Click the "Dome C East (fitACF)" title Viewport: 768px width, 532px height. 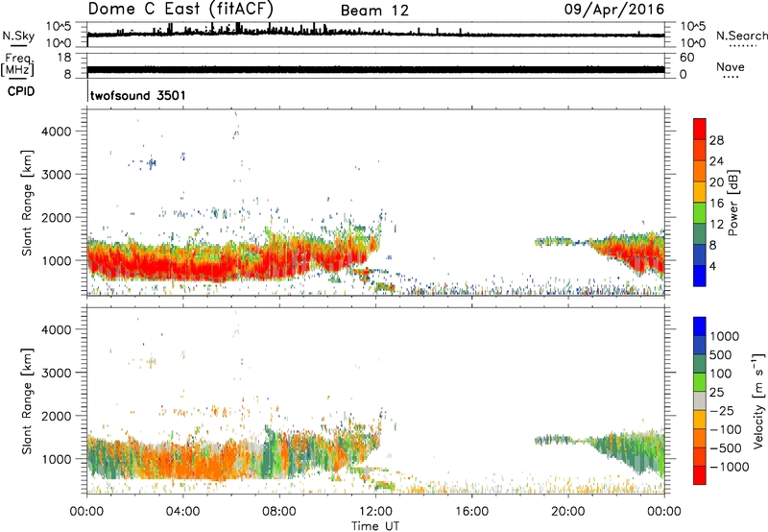pos(180,9)
